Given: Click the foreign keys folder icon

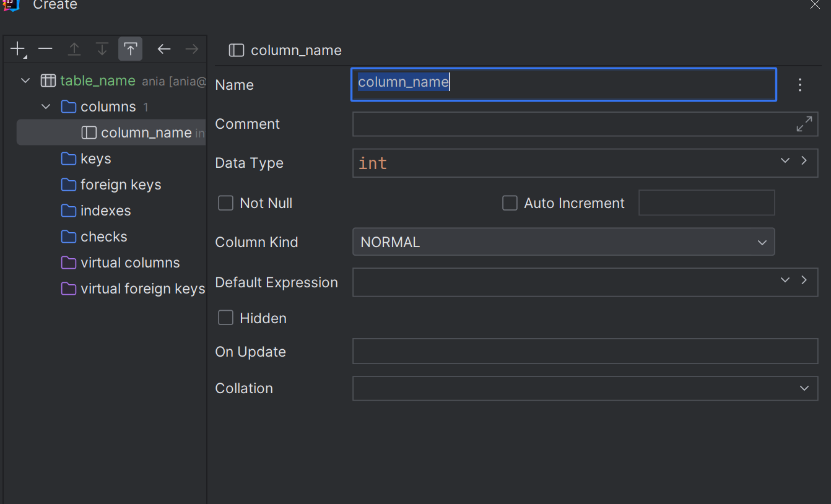Looking at the screenshot, I should [69, 185].
